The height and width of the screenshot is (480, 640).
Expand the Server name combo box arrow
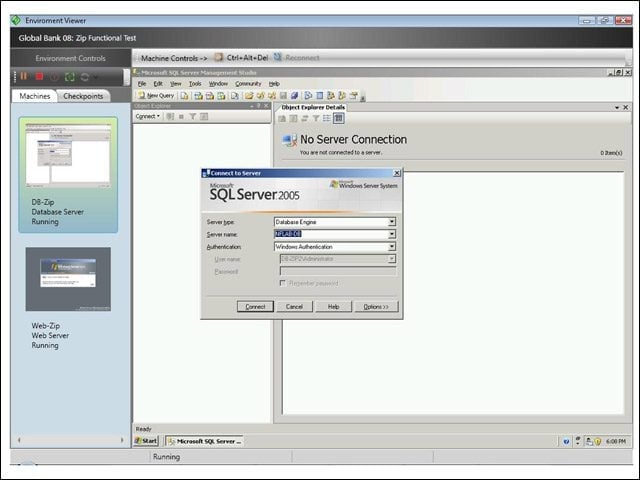coord(392,234)
